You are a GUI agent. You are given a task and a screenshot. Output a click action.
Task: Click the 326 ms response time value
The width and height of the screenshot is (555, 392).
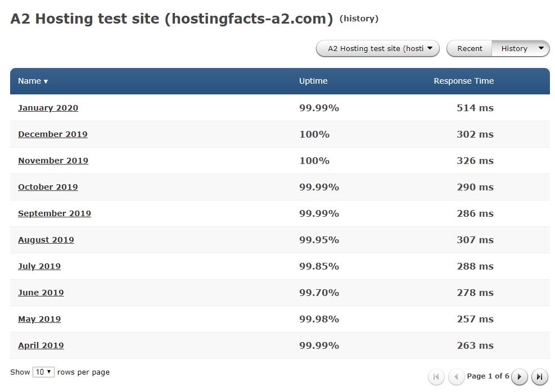[475, 161]
